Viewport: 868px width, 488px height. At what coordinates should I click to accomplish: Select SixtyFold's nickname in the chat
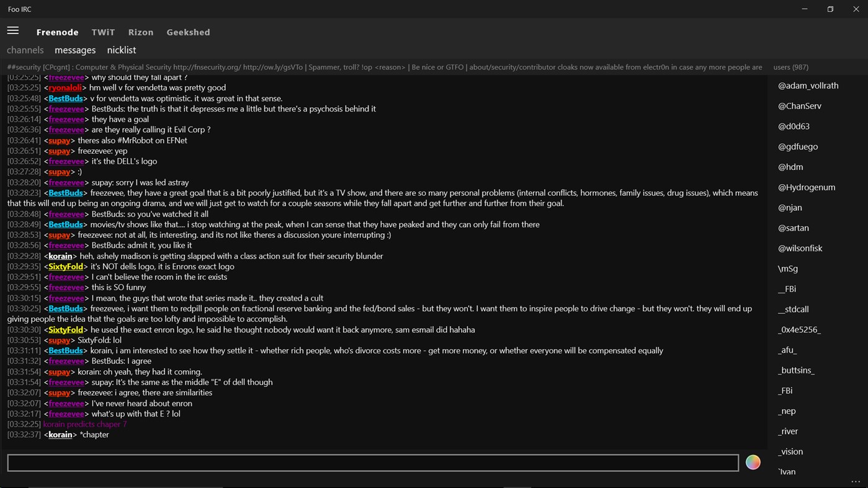pos(66,266)
